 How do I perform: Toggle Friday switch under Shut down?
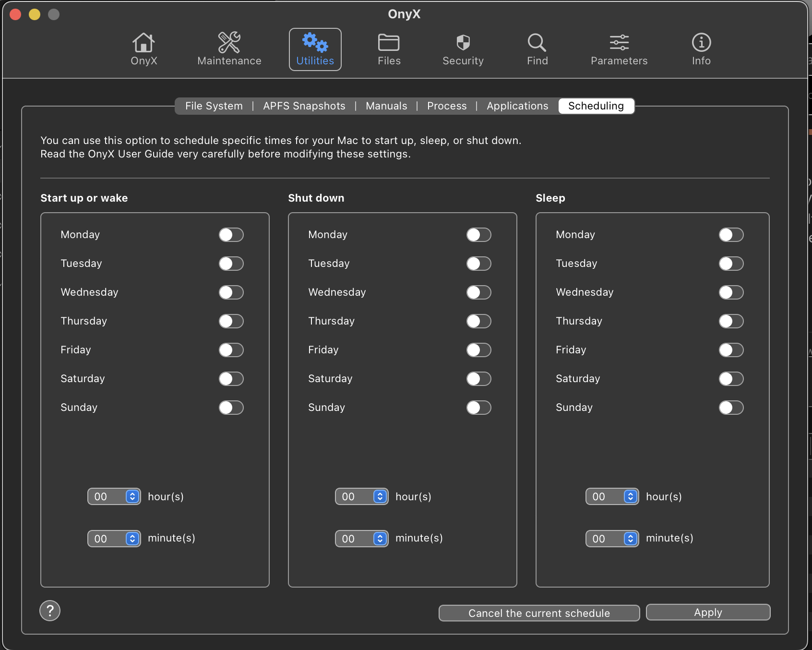point(479,350)
